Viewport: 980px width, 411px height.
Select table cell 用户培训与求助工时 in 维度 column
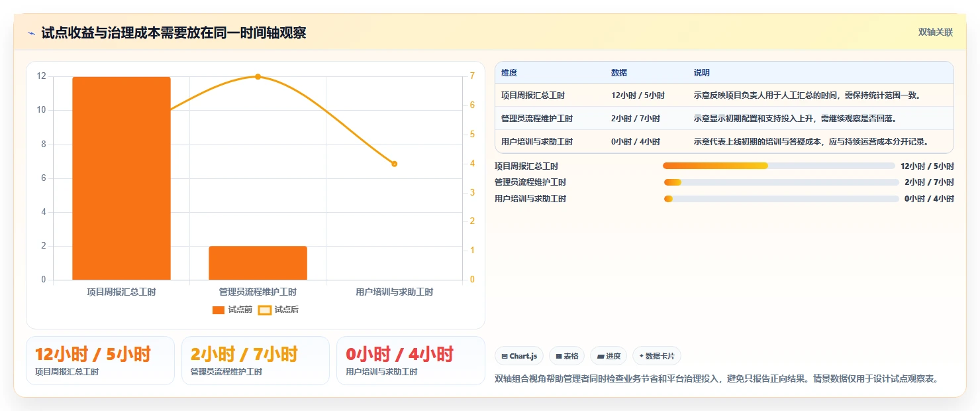[x=537, y=142]
